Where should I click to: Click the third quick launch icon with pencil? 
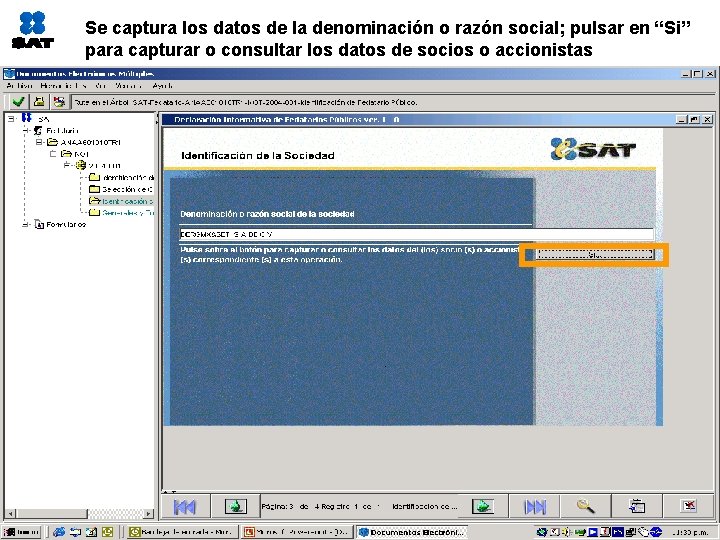point(91,532)
